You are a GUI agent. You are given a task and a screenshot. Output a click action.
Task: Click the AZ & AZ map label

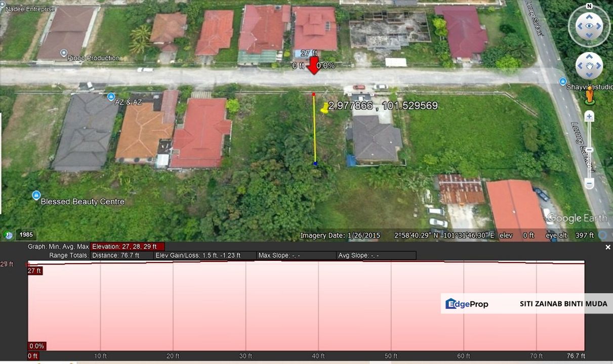(128, 102)
